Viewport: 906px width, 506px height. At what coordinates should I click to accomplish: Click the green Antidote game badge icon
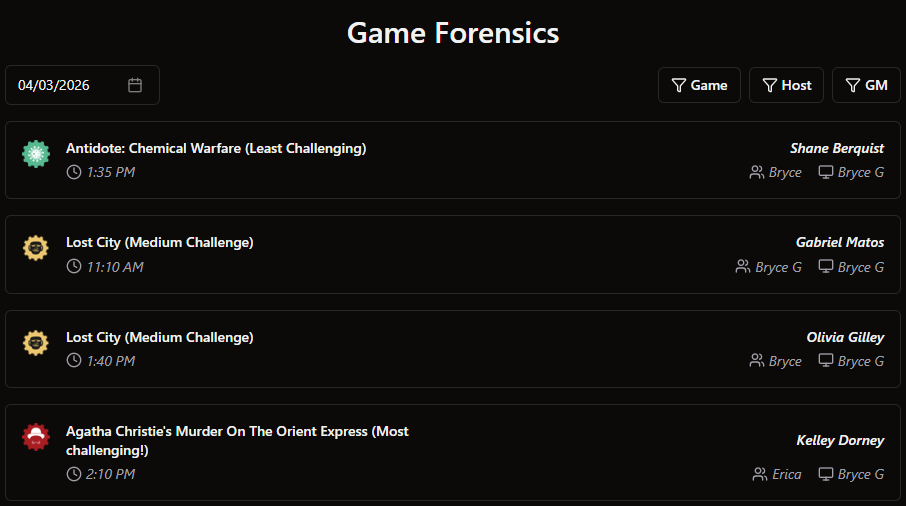click(x=36, y=153)
